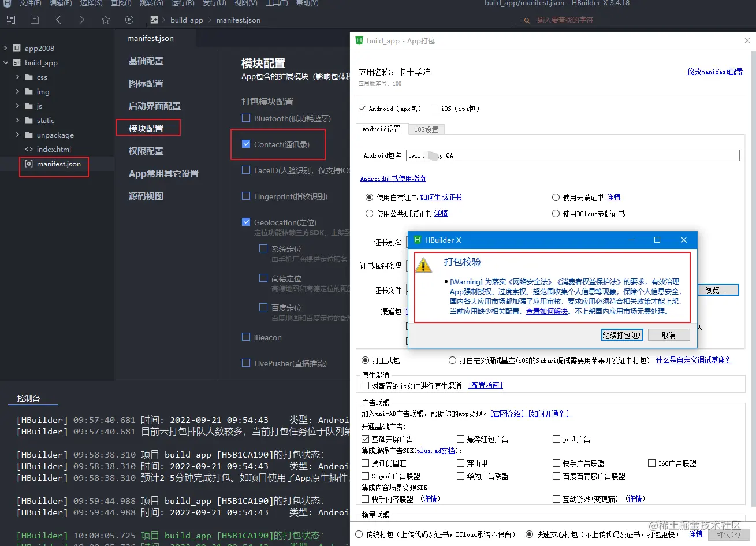Viewport: 756px width, 546px height.
Task: Collapse the build_app project node
Action: click(6, 62)
